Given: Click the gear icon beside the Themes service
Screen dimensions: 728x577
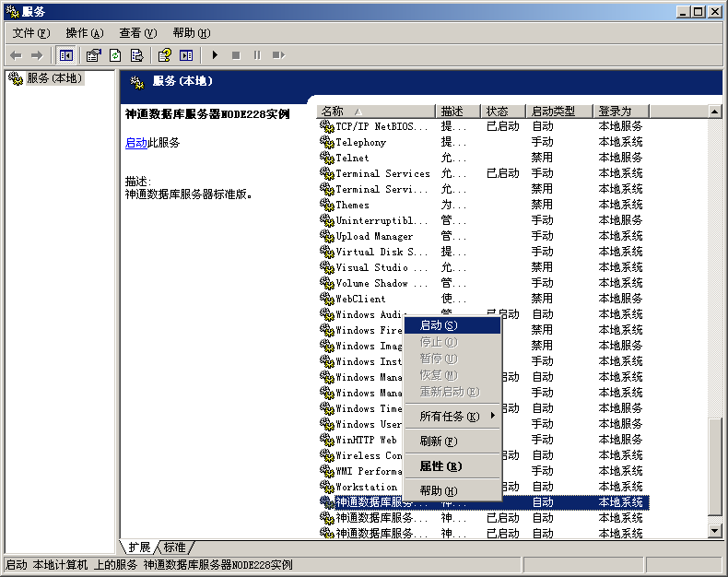Looking at the screenshot, I should click(326, 205).
